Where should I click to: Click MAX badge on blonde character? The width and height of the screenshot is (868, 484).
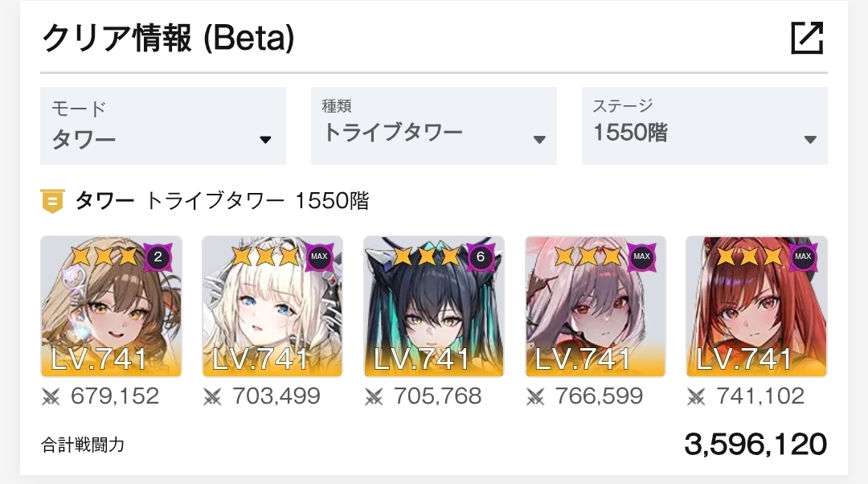pos(319,257)
